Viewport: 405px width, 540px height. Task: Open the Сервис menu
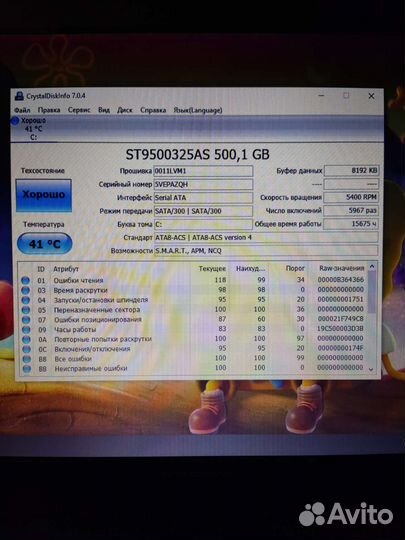tap(79, 110)
